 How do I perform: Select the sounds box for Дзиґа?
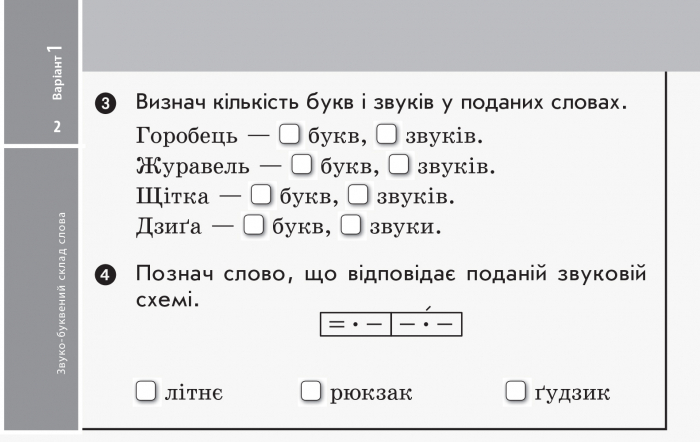coord(351,225)
